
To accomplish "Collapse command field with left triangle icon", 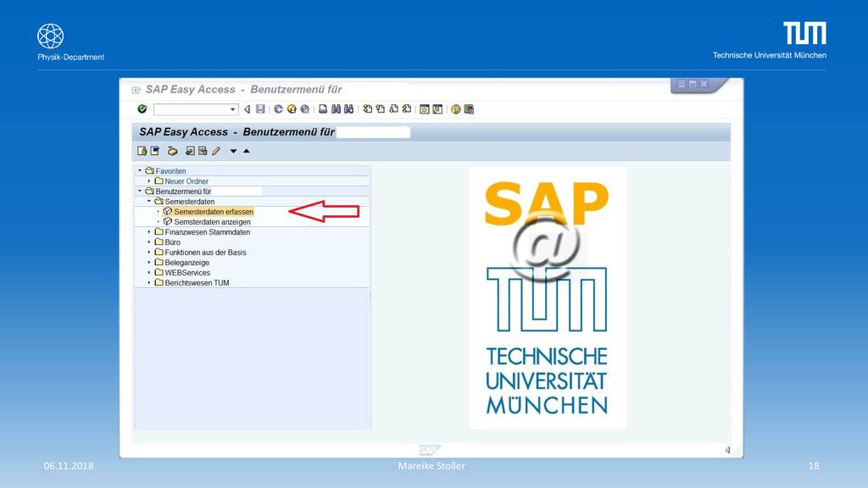I will [x=248, y=109].
